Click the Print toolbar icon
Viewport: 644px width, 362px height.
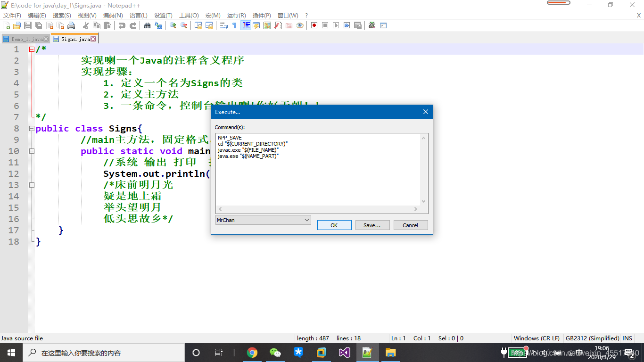pos(71,25)
